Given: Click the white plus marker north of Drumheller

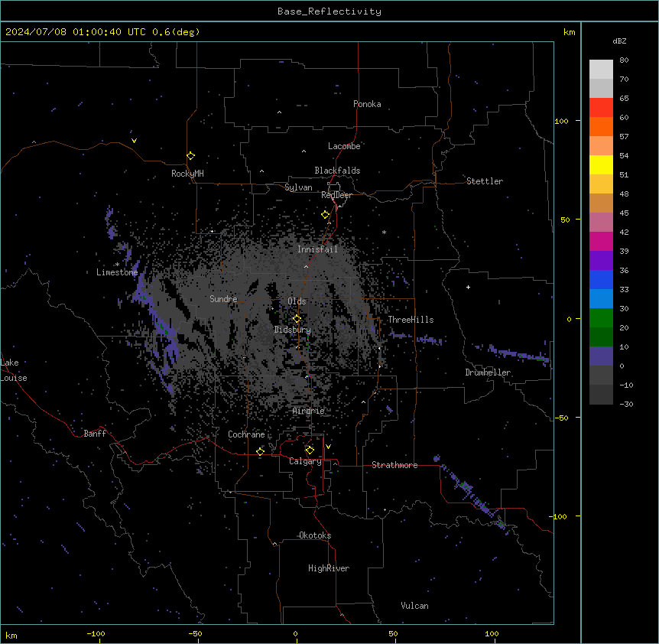Looking at the screenshot, I should click(468, 287).
